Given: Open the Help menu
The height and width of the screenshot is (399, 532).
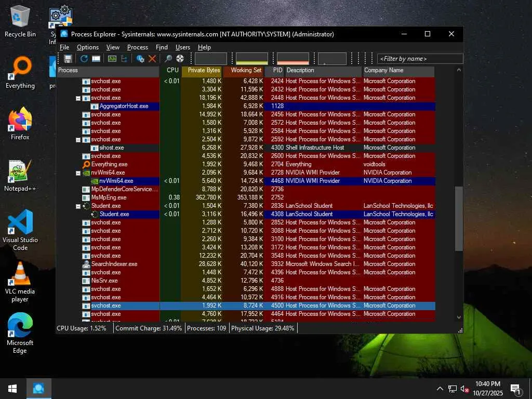Looking at the screenshot, I should [x=204, y=47].
